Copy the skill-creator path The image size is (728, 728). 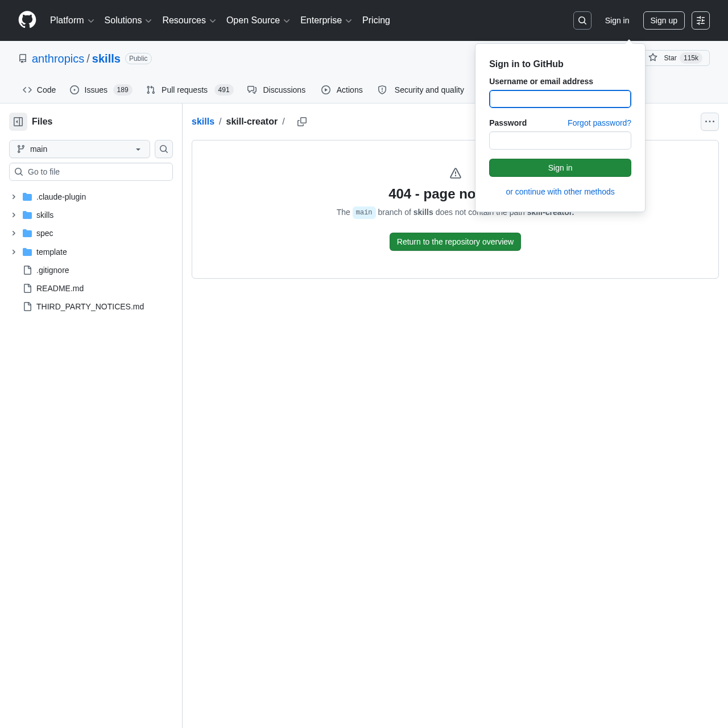click(x=302, y=122)
